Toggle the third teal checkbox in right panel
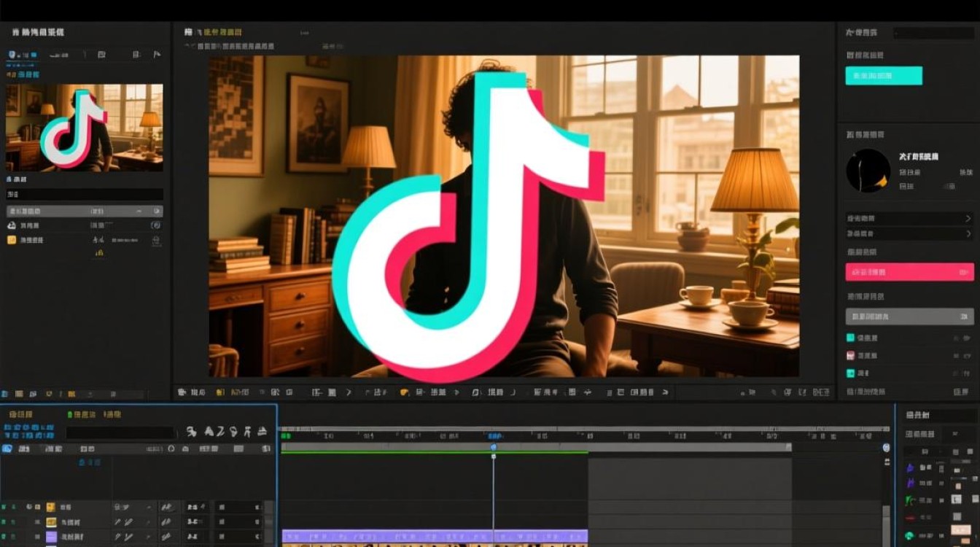The width and height of the screenshot is (980, 547). [x=850, y=373]
